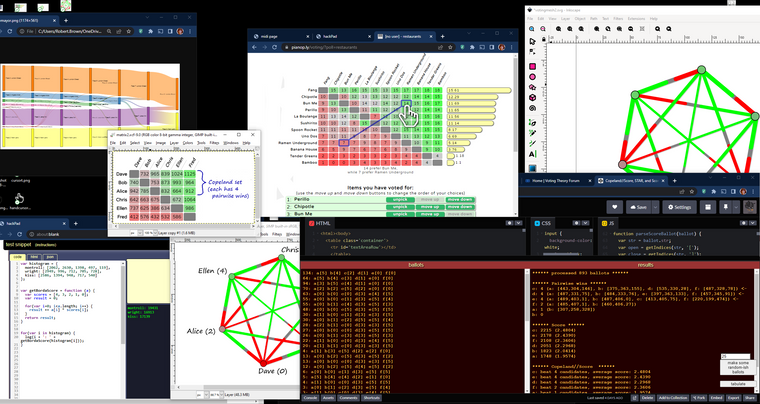The image size is (760, 404).
Task: Select the 3D Box tool in Inkscape
Action: (x=532, y=98)
